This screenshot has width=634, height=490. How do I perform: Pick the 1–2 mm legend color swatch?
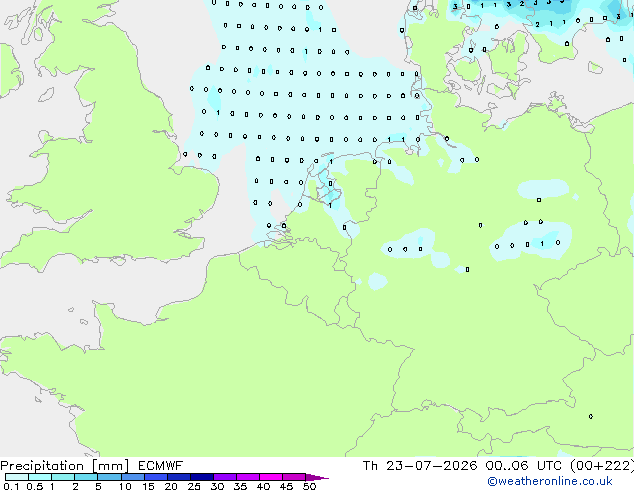[x=63, y=477]
